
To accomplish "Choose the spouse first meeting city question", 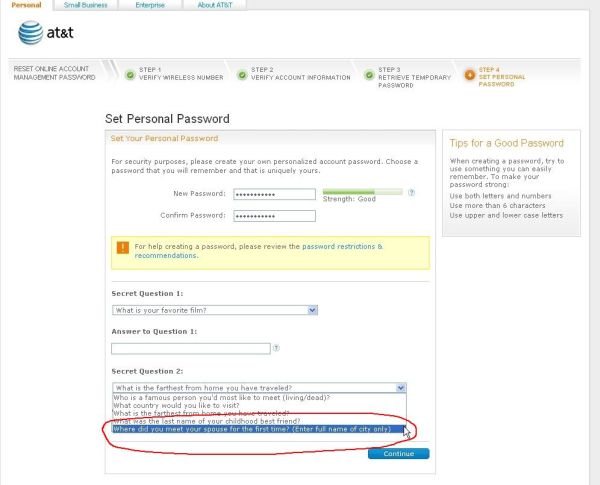I will tap(259, 429).
